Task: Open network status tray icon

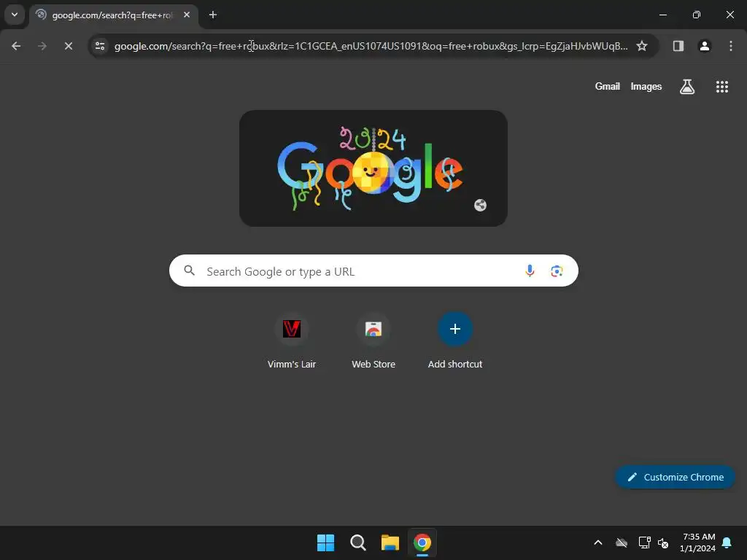Action: pos(644,542)
